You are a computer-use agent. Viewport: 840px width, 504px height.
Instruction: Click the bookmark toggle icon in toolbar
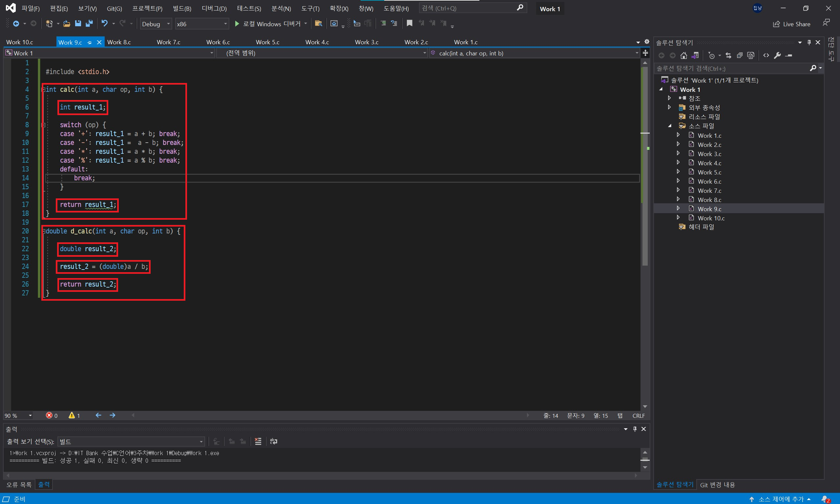point(409,23)
